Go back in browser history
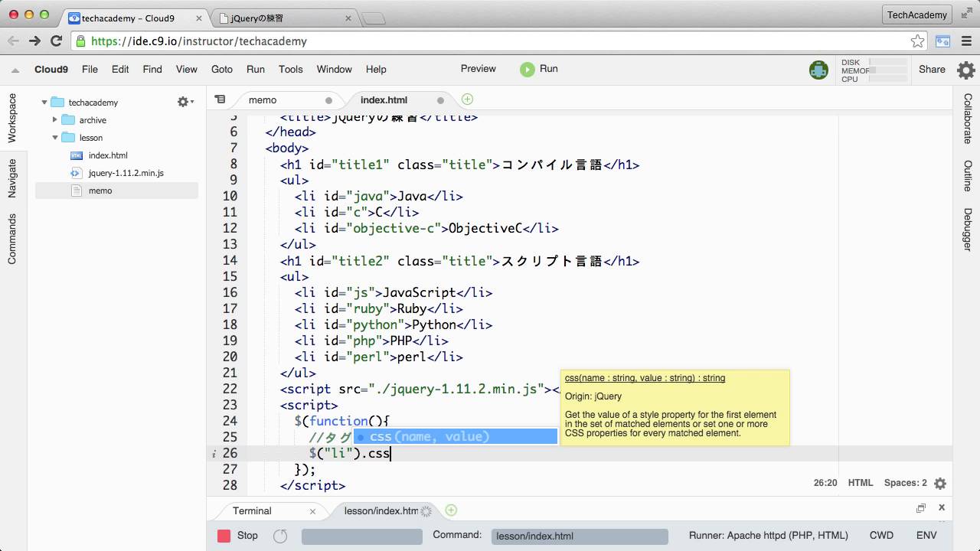Screen dimensions: 980x551 coord(13,41)
